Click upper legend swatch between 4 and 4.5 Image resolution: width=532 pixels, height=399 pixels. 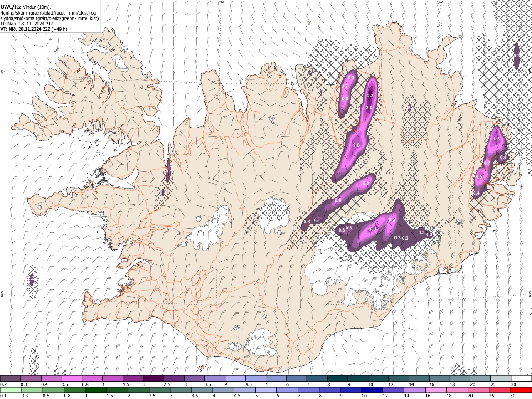(x=235, y=378)
